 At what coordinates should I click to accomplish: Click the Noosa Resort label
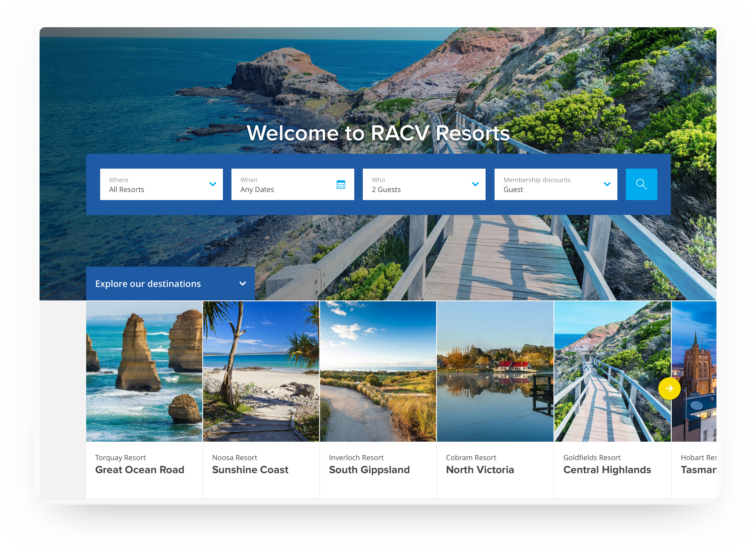pos(235,457)
